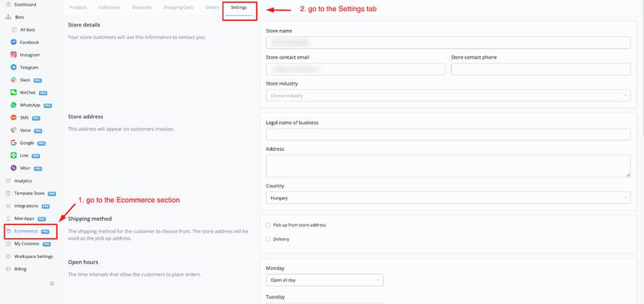Click the sidebar collapse hamburger icon
The width and height of the screenshot is (644, 304).
[52, 283]
